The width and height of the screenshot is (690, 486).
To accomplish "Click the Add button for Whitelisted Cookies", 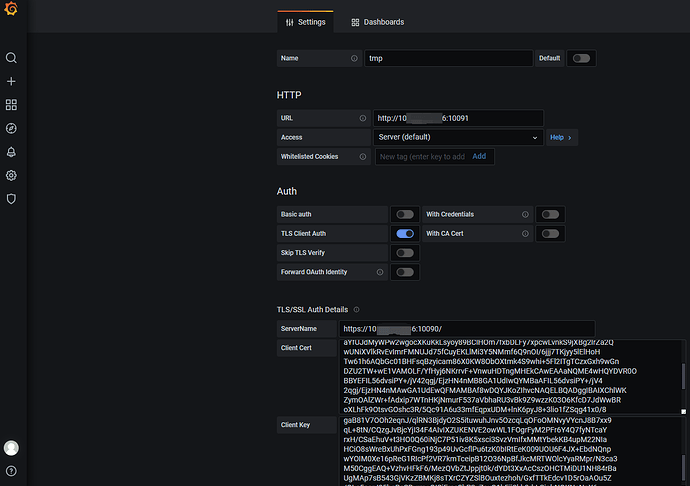I will pos(479,156).
